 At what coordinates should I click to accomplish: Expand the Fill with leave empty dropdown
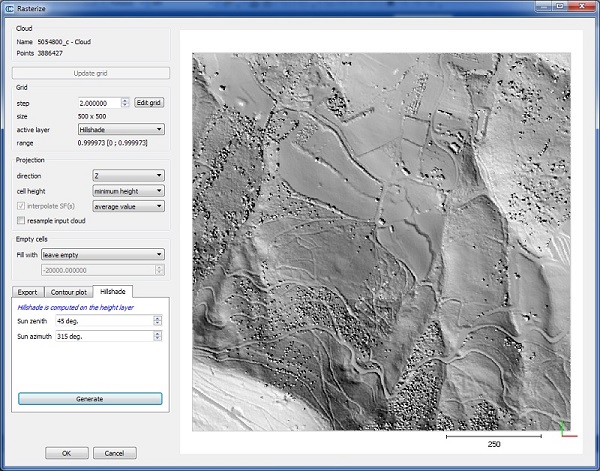(103, 254)
